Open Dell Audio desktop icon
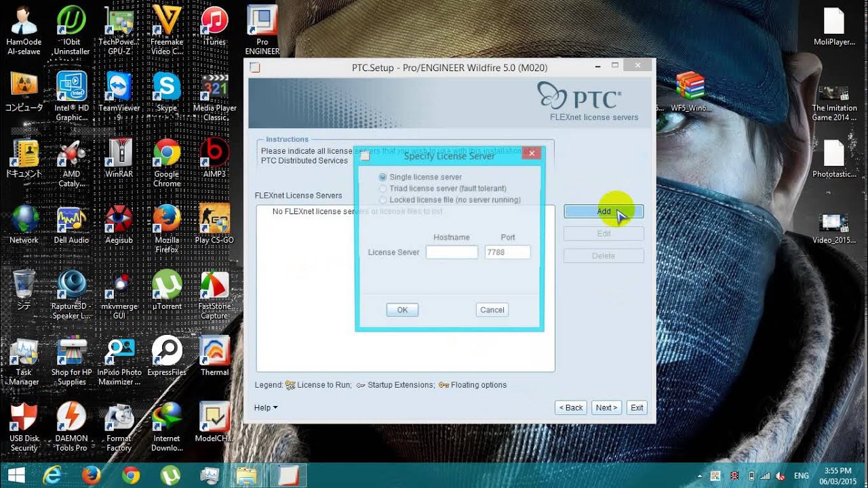868x488 pixels. (x=71, y=225)
